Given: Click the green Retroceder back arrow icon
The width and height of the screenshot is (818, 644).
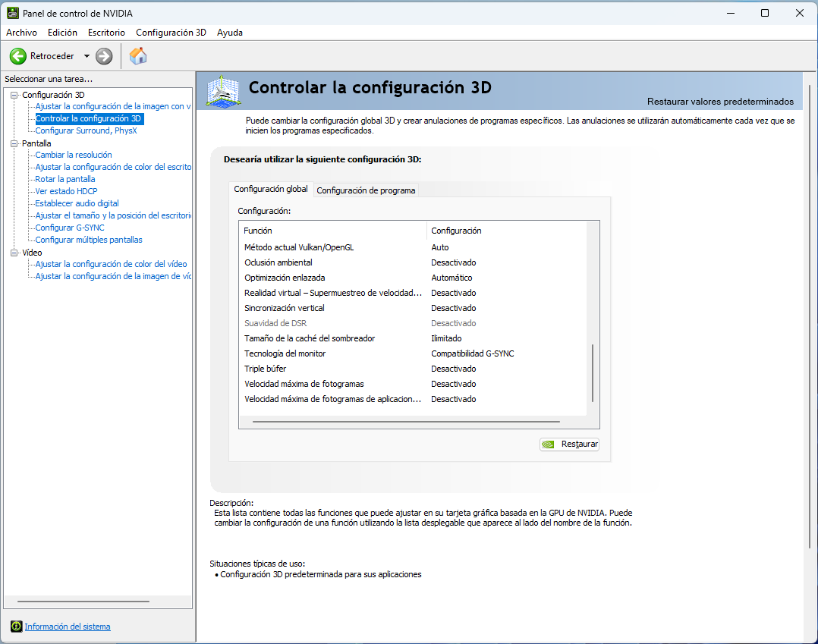Looking at the screenshot, I should coord(18,56).
